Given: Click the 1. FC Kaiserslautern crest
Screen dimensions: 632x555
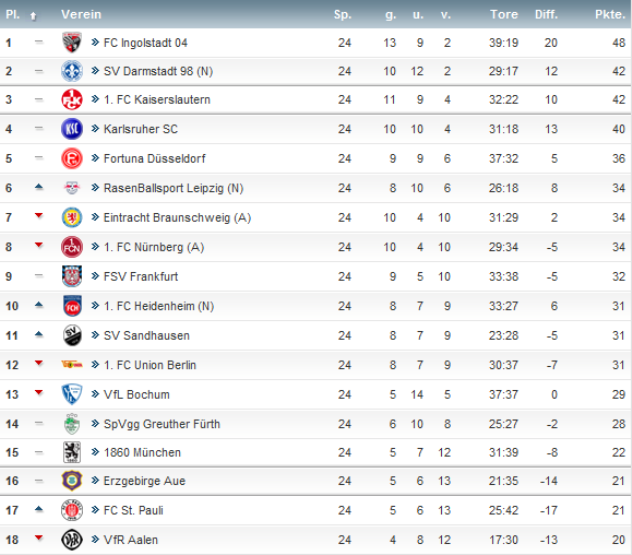Looking at the screenshot, I should [x=72, y=100].
